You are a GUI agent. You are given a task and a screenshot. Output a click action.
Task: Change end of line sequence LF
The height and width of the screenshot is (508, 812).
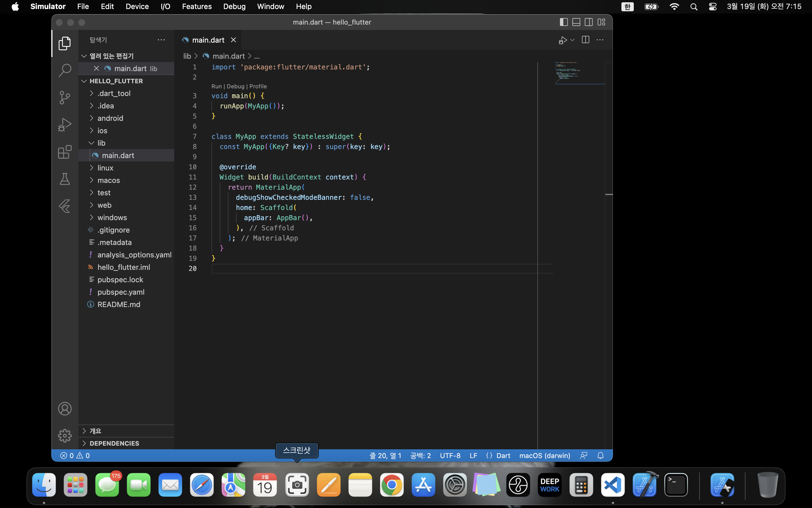(x=473, y=456)
